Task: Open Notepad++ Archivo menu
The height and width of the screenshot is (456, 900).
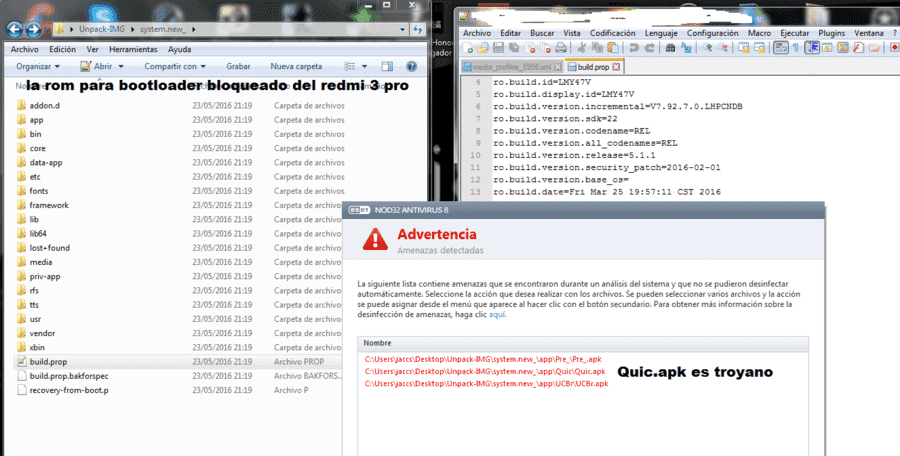Action: [x=476, y=33]
